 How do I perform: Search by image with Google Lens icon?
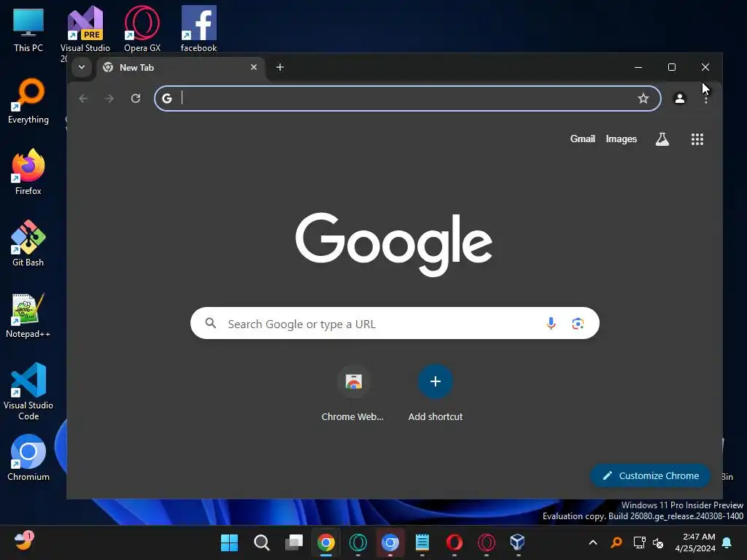tap(578, 323)
